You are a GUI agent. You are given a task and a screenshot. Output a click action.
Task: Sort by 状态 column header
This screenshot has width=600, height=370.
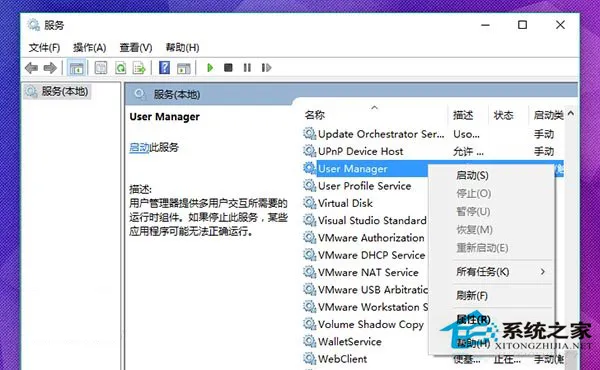(x=503, y=115)
